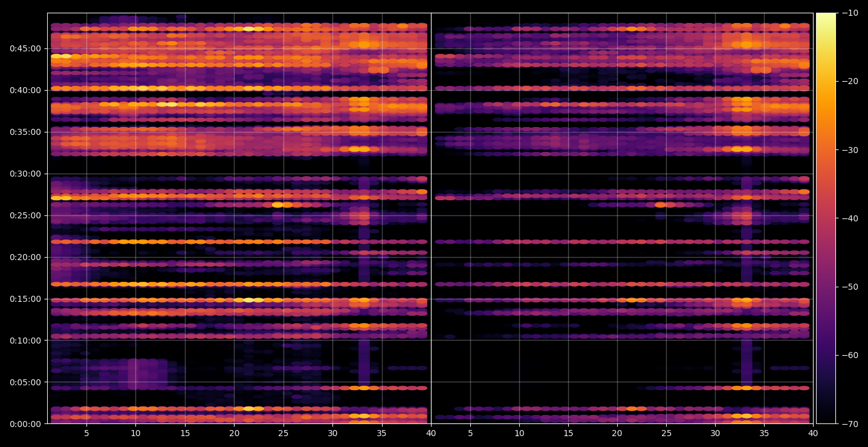
Task: Pick the −60 colorbar value
Action: pos(849,355)
